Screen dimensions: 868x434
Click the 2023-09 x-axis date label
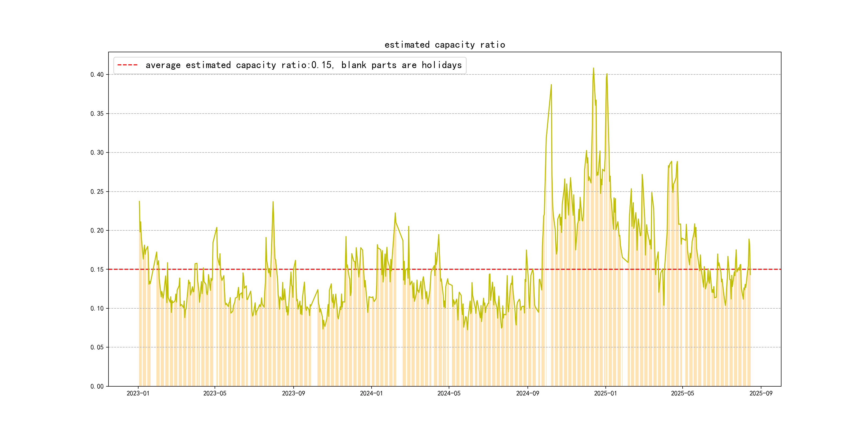tap(293, 394)
